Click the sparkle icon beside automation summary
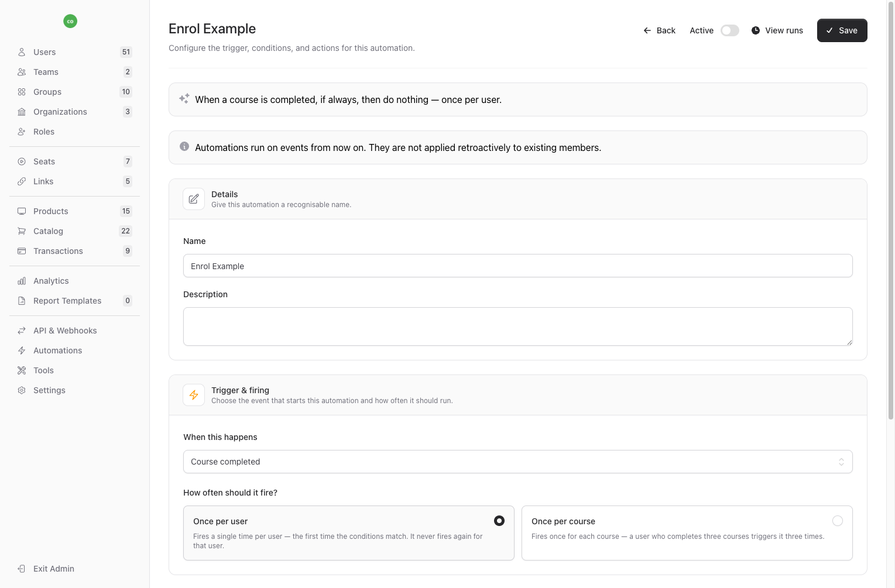895x588 pixels. click(x=184, y=99)
